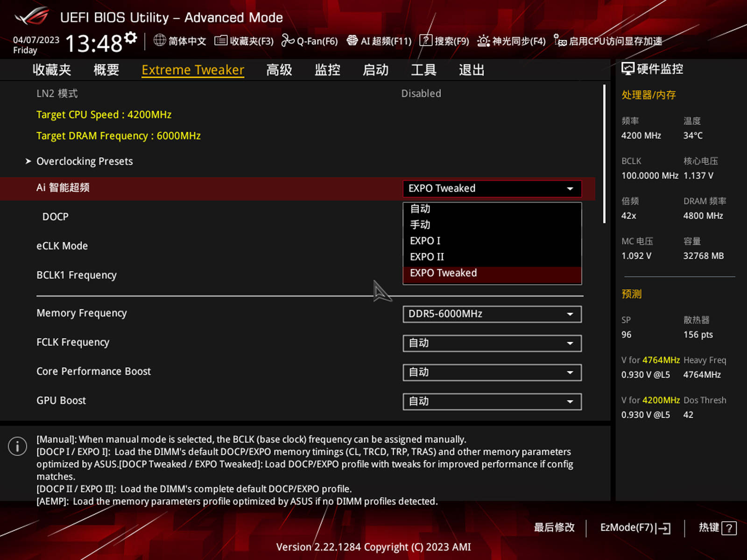Screen dimensions: 747x560
Task: Switch to EzMode(F7)
Action: [x=635, y=528]
